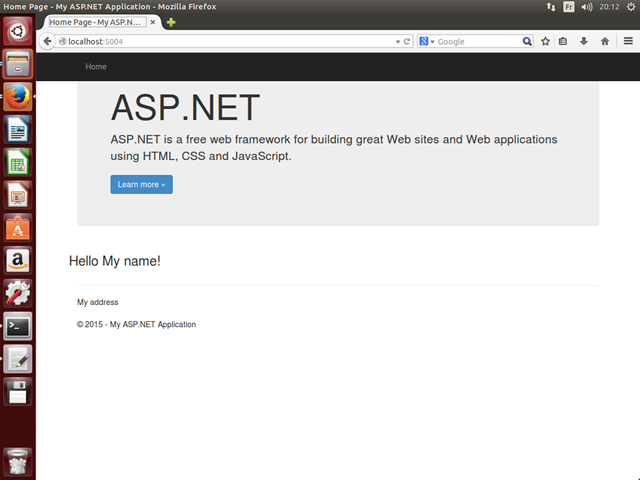
Task: Open the network indicator in top panel
Action: coord(551,7)
